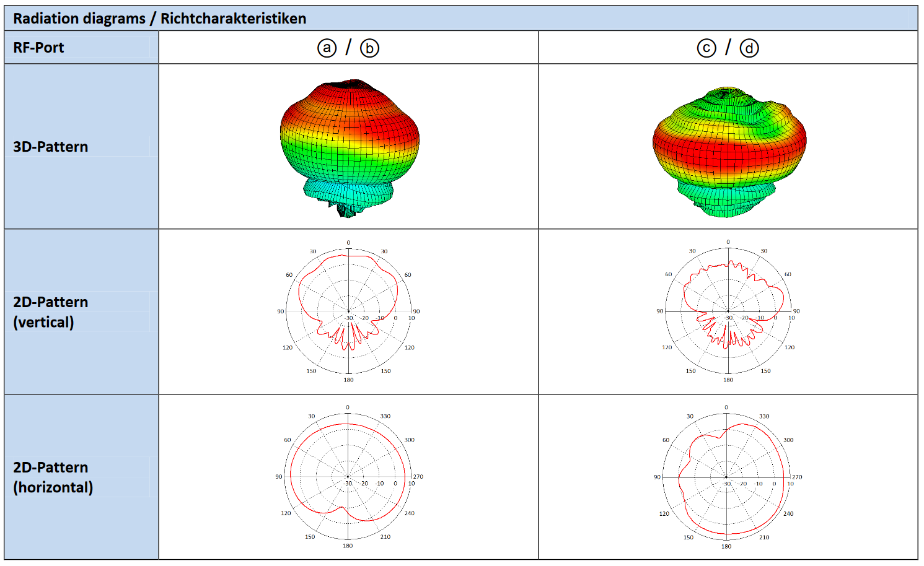This screenshot has width=924, height=566.
Task: Select the '2D-Pattern (horizontal)' row label
Action: point(53,477)
